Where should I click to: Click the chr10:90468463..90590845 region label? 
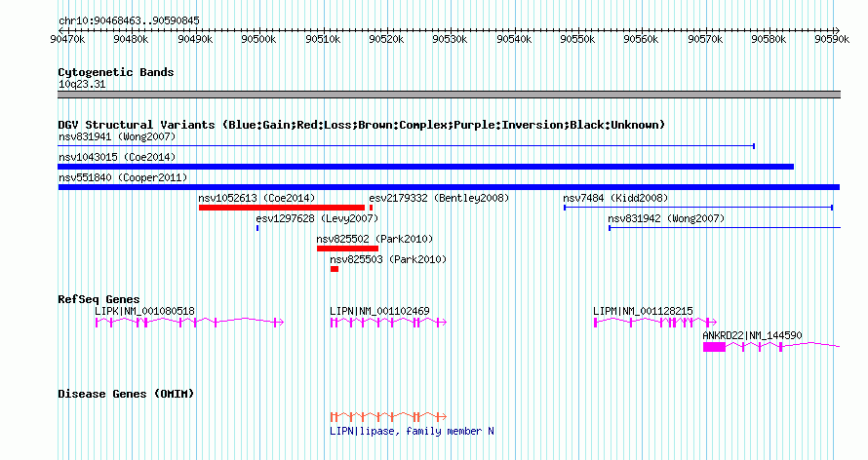click(129, 21)
